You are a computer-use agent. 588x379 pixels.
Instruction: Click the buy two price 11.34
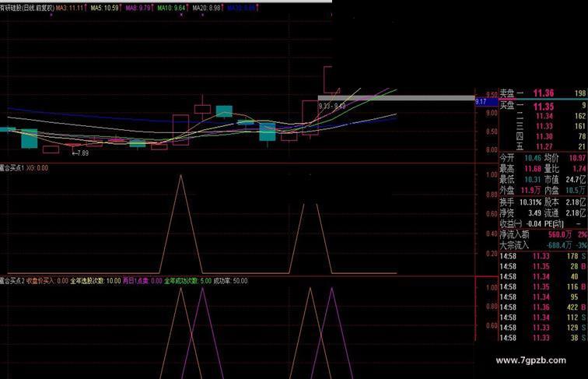click(544, 116)
